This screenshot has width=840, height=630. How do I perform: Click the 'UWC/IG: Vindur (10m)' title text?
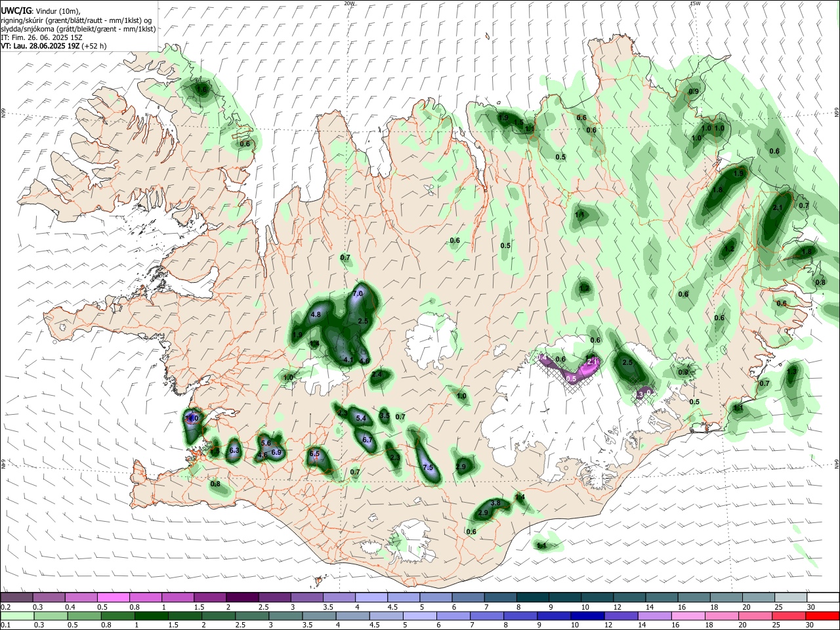coord(41,11)
